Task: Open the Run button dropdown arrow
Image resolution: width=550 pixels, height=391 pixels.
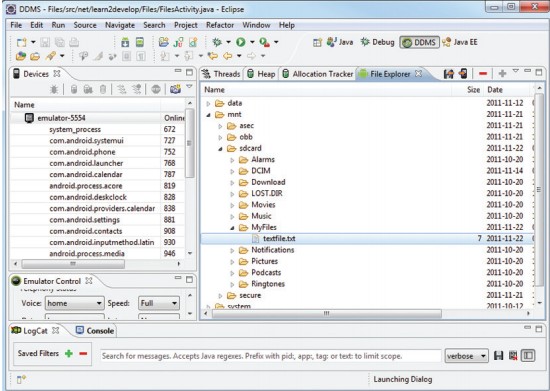Action: pos(252,42)
